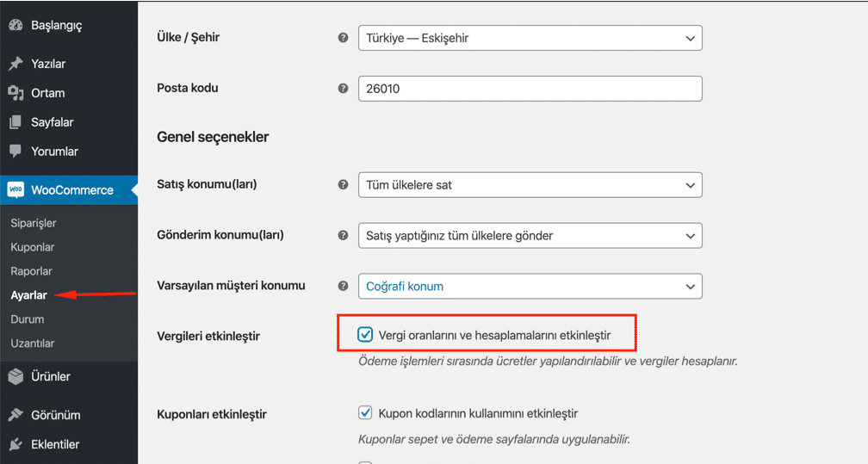868x464 pixels.
Task: Go to Kuponlar submenu link
Action: (32, 247)
